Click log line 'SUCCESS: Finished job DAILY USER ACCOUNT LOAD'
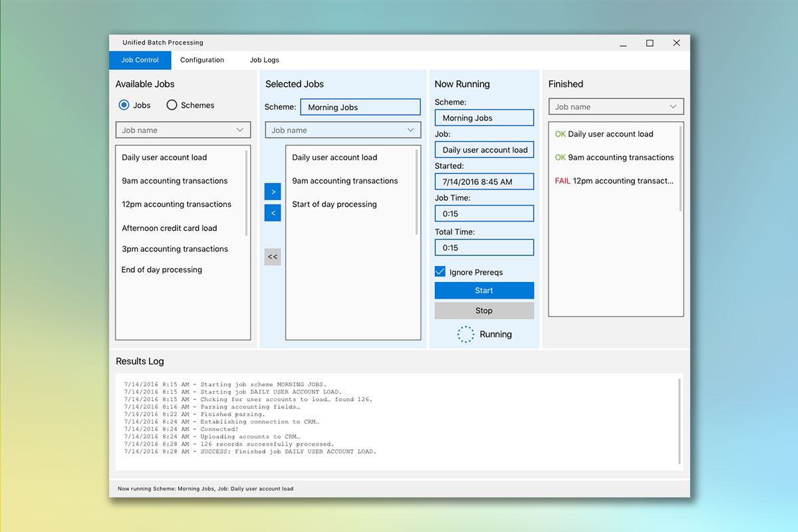 250,452
